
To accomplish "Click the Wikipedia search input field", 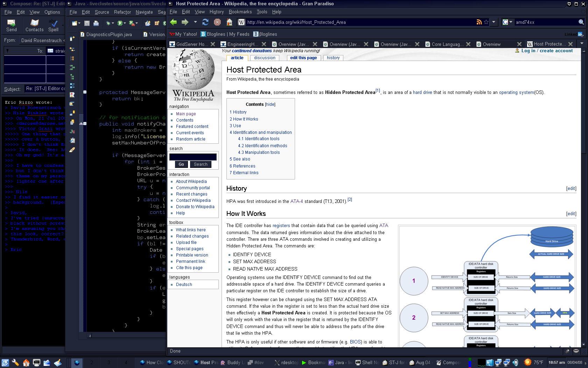I will [x=193, y=157].
